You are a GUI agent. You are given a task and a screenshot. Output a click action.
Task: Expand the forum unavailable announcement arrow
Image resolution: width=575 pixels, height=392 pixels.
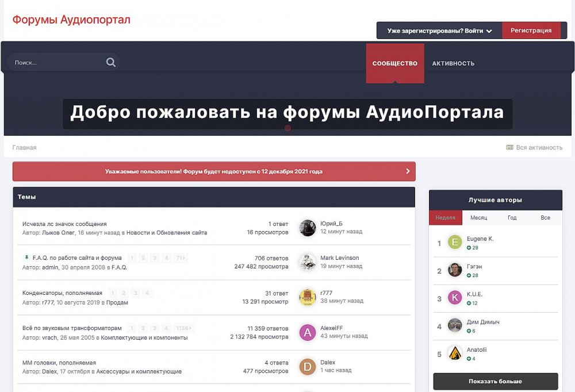click(408, 171)
